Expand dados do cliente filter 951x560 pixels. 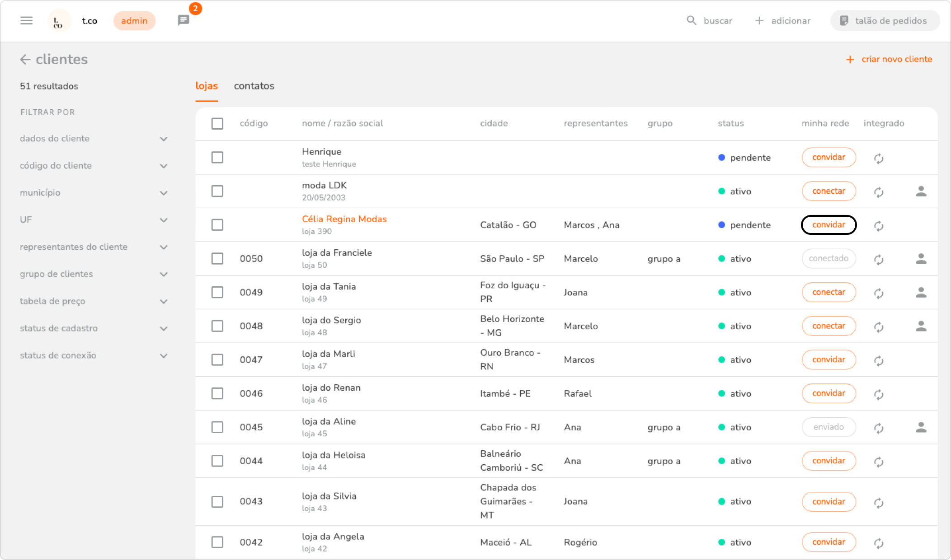pyautogui.click(x=164, y=139)
